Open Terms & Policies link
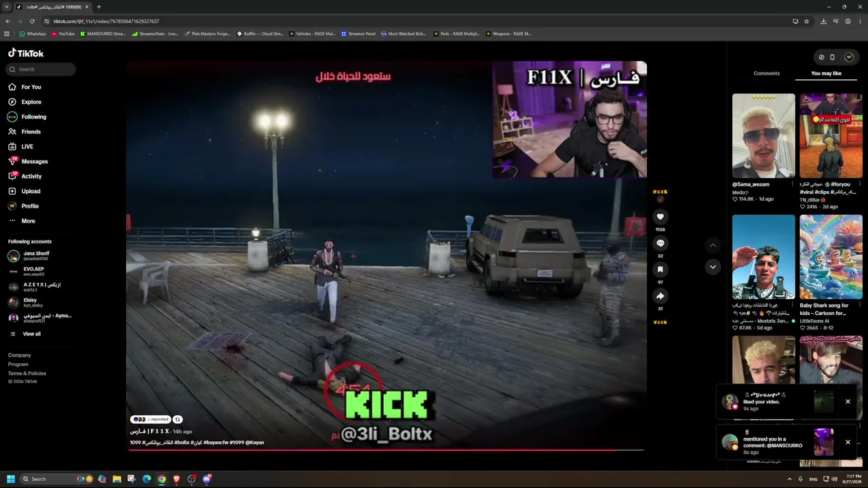The image size is (868, 488). tap(27, 373)
